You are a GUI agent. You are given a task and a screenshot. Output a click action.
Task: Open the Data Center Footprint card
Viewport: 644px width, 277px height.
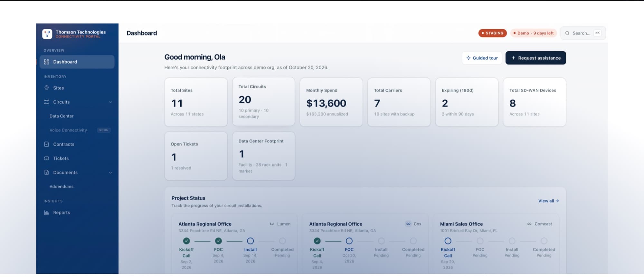point(264,156)
